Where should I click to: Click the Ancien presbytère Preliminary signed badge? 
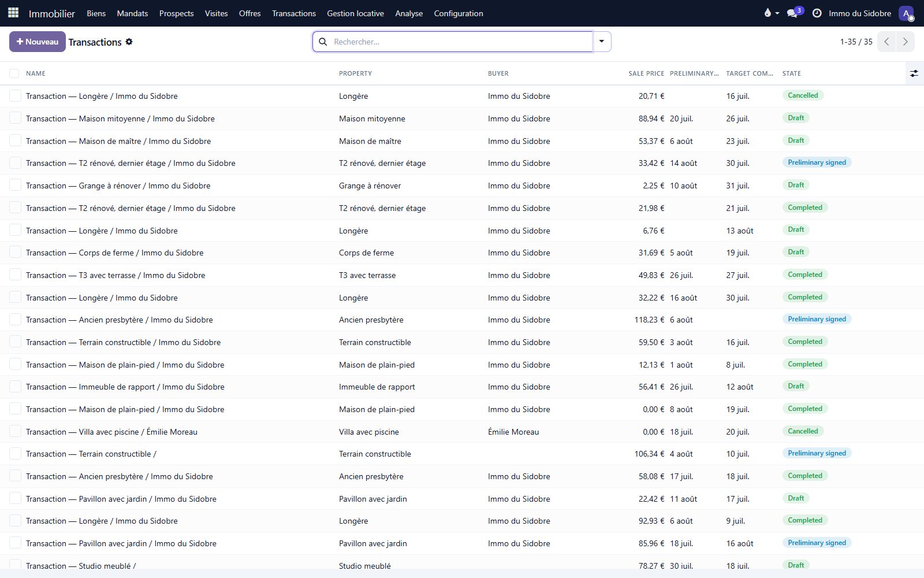coord(817,319)
